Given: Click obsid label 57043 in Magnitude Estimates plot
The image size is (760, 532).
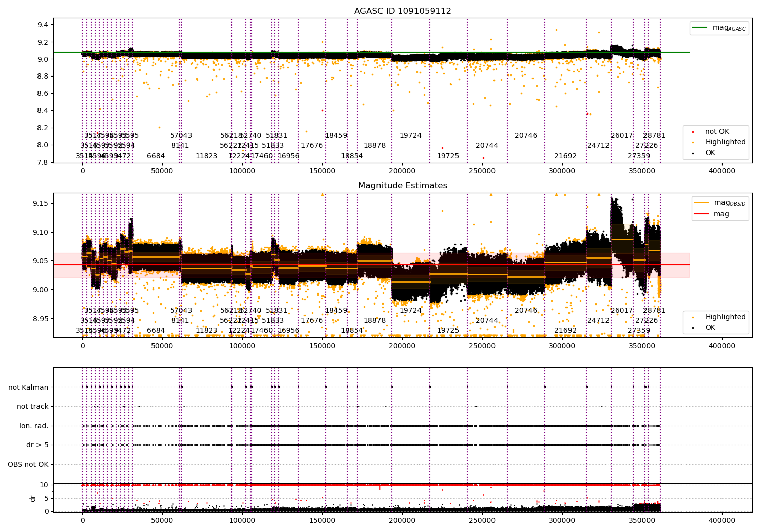Looking at the screenshot, I should pos(181,310).
